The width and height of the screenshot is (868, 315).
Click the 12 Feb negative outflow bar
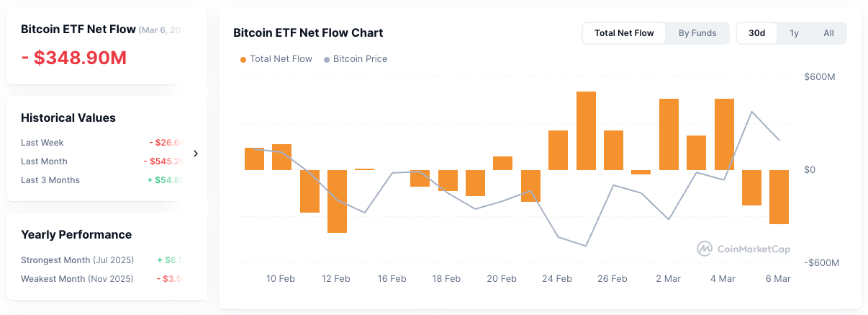(x=337, y=201)
